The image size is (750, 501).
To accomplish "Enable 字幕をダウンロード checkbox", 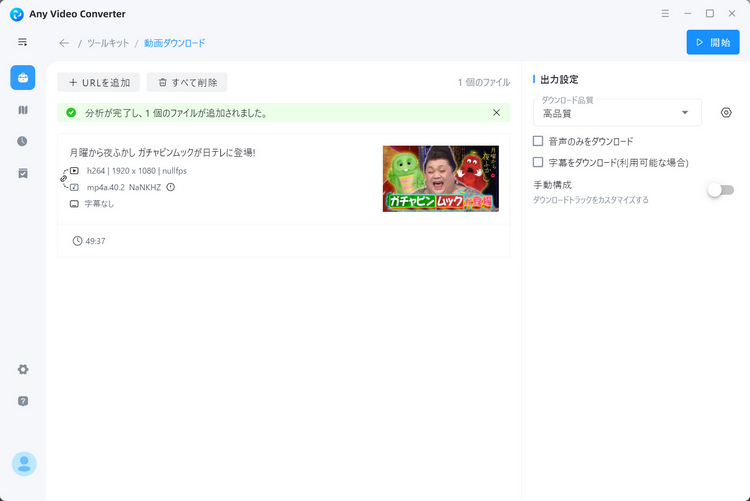I will click(538, 162).
